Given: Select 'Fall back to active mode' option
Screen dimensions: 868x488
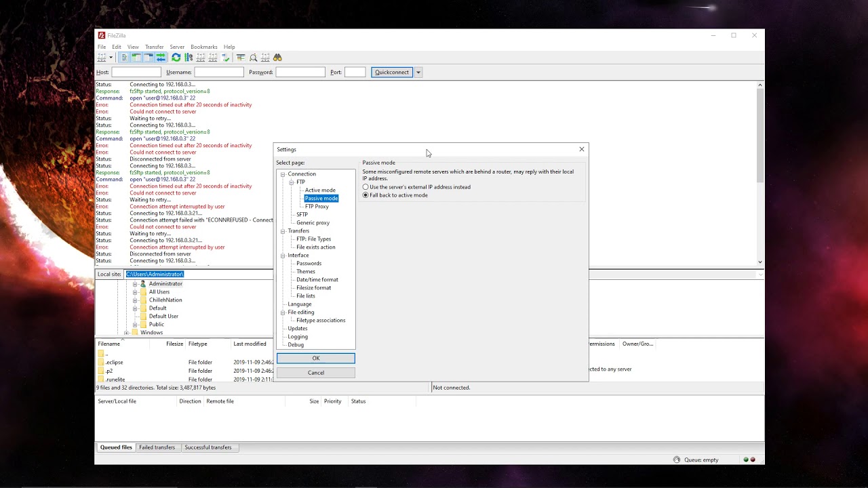Looking at the screenshot, I should click(395, 195).
